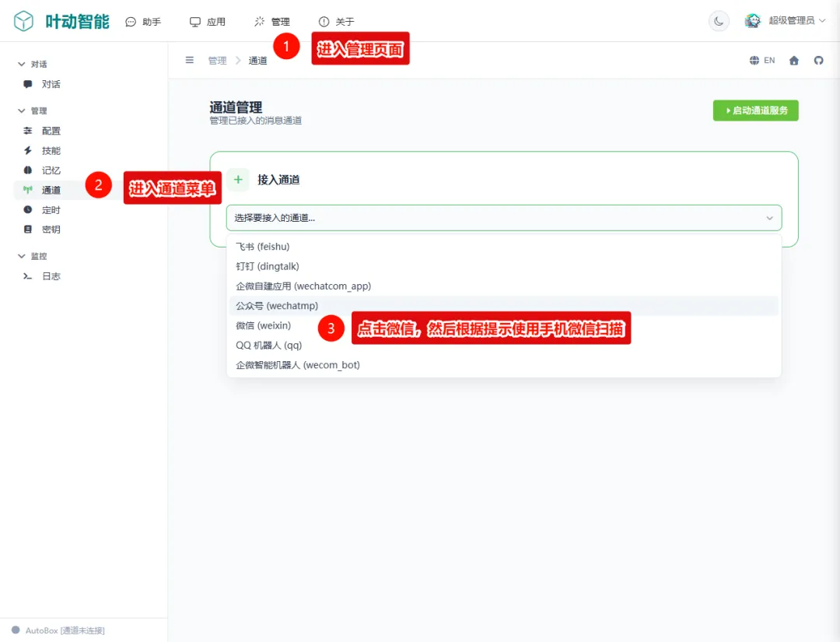The width and height of the screenshot is (840, 642).
Task: Select 企微智能机器人 (wecom_bot) option
Action: 503,365
